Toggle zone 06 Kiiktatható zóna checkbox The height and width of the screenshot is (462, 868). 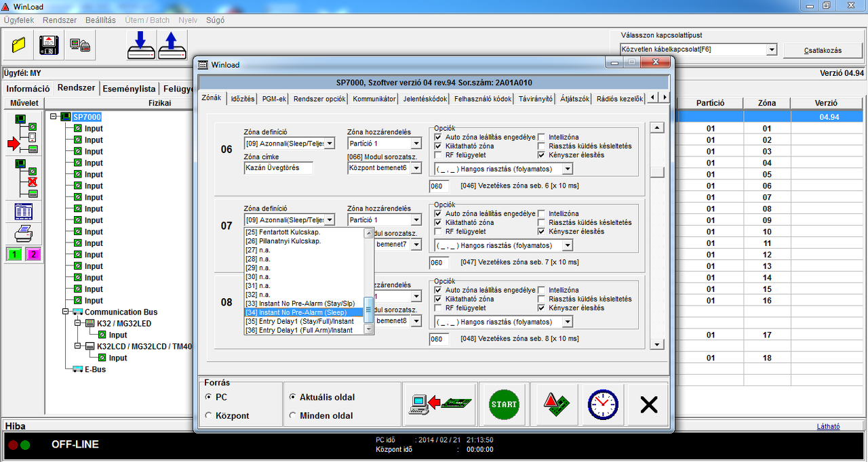tap(438, 146)
